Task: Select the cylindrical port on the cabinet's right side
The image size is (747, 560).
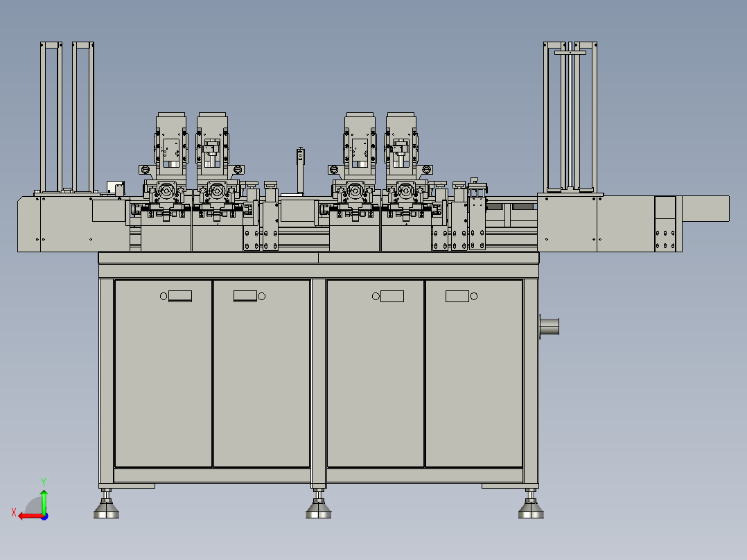Action: tap(550, 326)
